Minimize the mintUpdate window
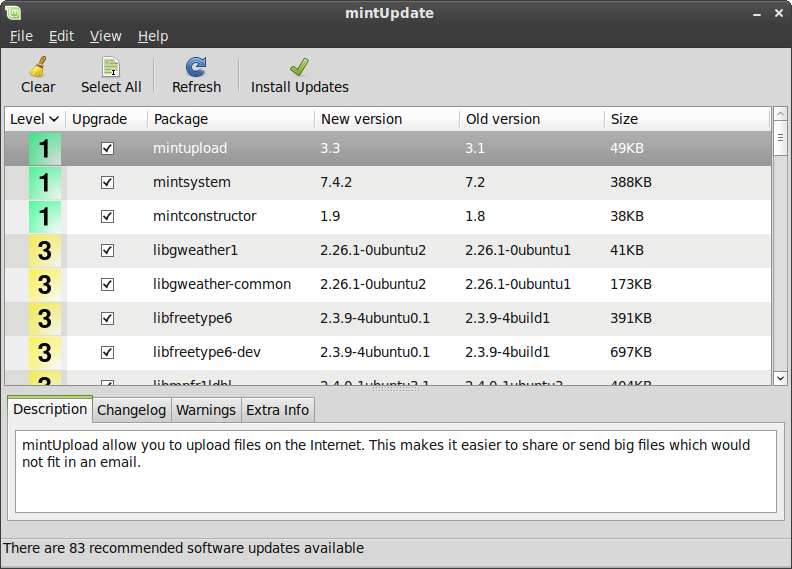 pos(757,14)
